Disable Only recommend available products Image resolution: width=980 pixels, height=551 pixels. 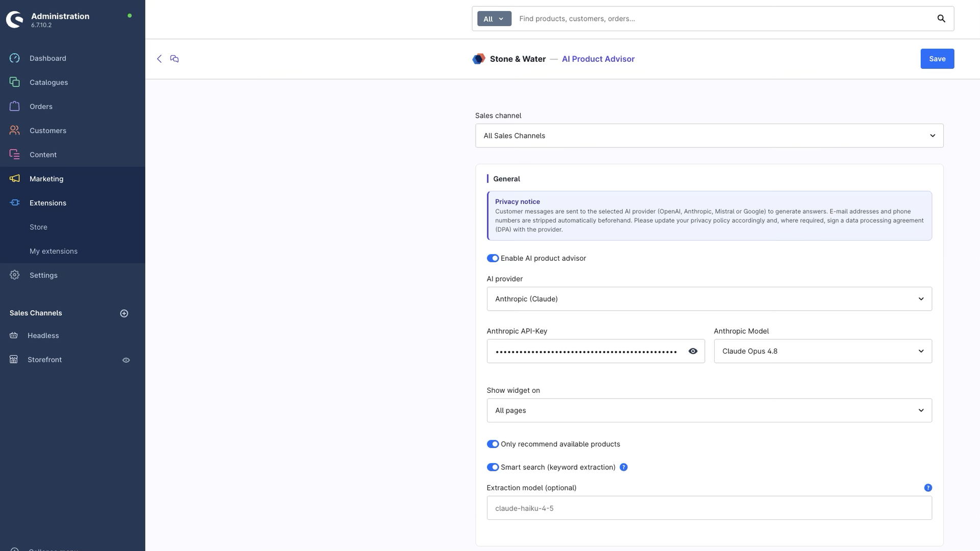click(493, 444)
